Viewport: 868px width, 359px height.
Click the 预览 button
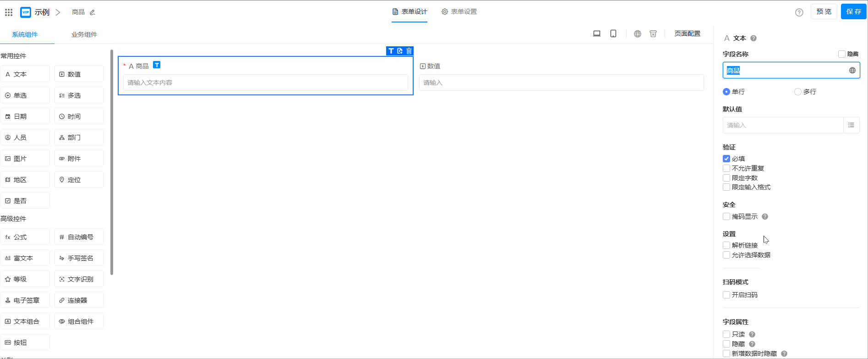(x=824, y=11)
